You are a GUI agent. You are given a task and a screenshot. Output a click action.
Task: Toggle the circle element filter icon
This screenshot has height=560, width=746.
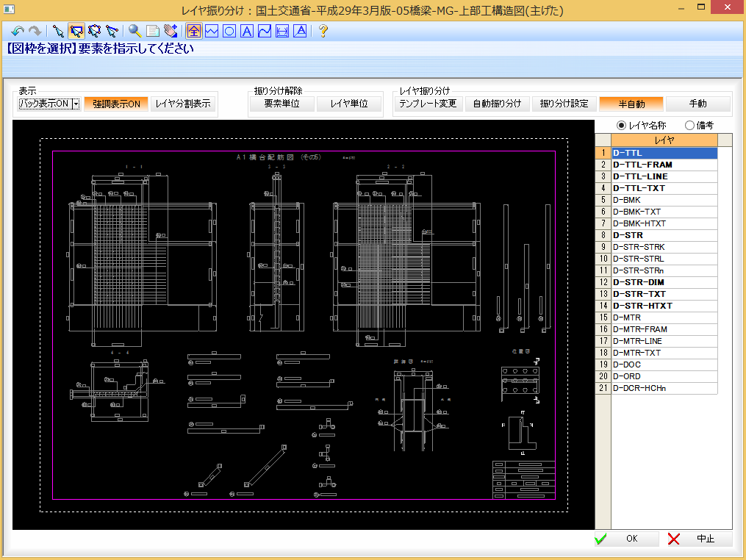(229, 32)
